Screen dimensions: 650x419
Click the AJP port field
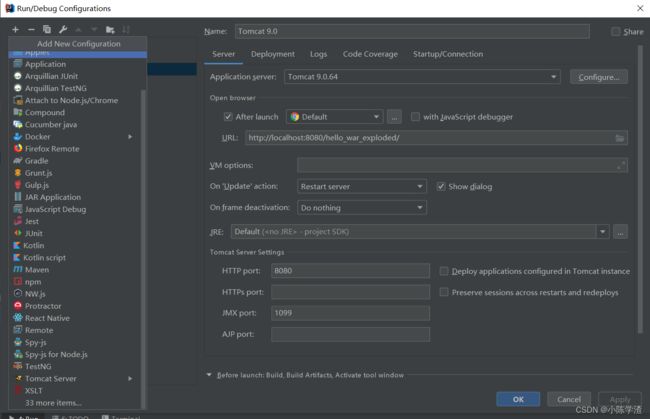coord(350,334)
